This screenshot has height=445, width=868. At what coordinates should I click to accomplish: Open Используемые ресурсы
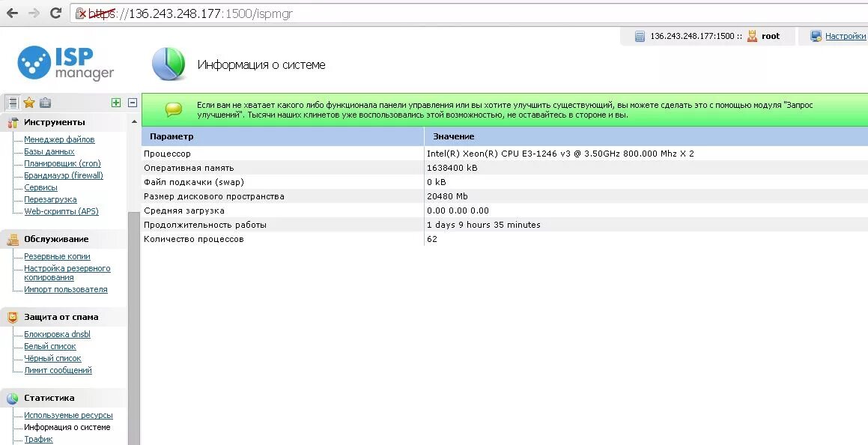pos(68,415)
